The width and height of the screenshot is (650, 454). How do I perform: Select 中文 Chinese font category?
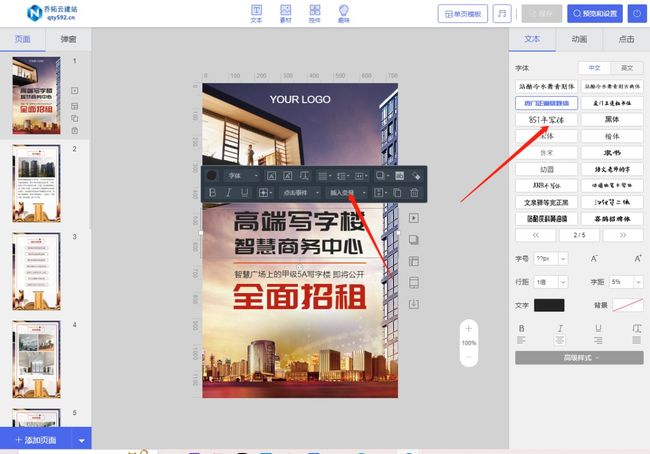click(x=594, y=68)
